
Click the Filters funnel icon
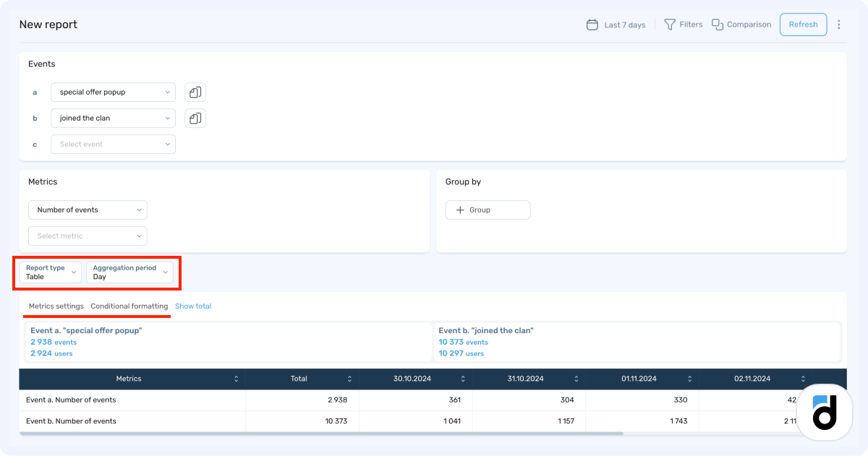[670, 25]
